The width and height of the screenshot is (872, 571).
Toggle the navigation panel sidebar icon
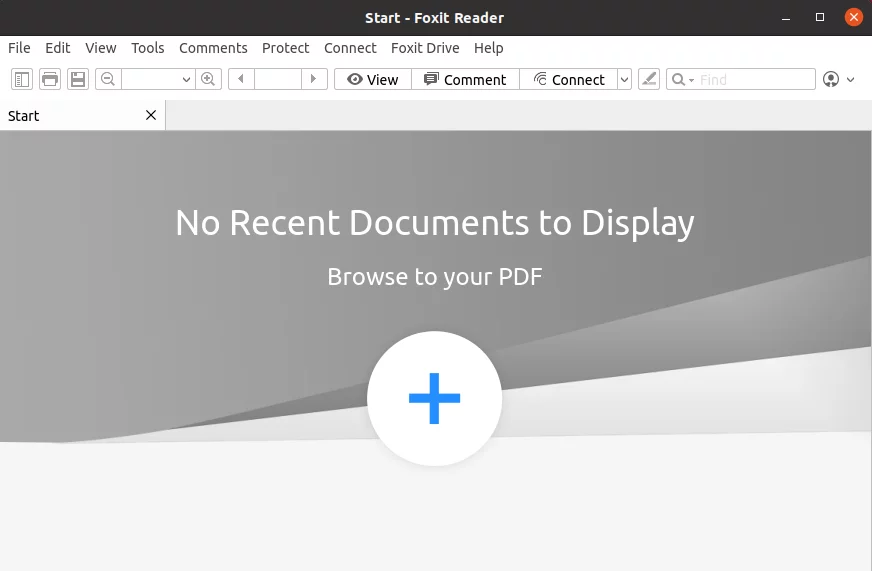click(x=22, y=79)
